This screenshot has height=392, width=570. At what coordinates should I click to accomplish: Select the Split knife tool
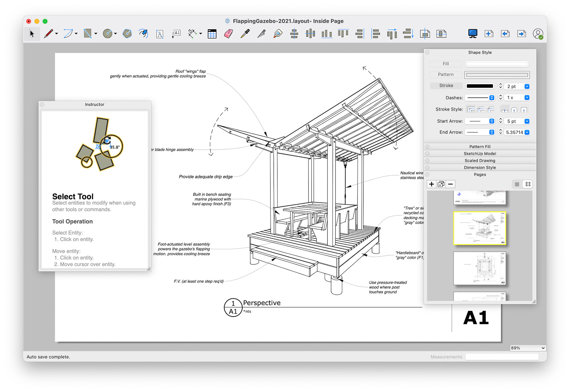pos(261,34)
